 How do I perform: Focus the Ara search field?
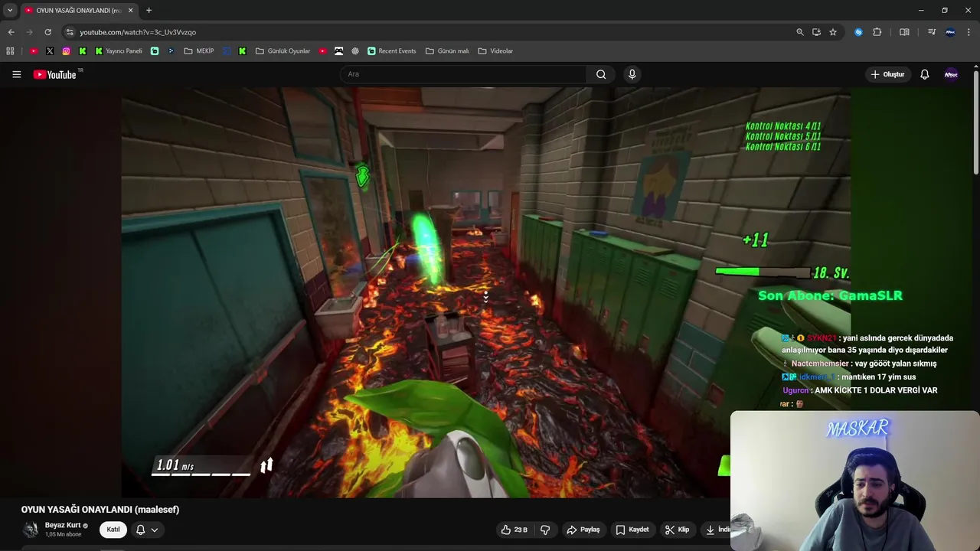click(463, 74)
